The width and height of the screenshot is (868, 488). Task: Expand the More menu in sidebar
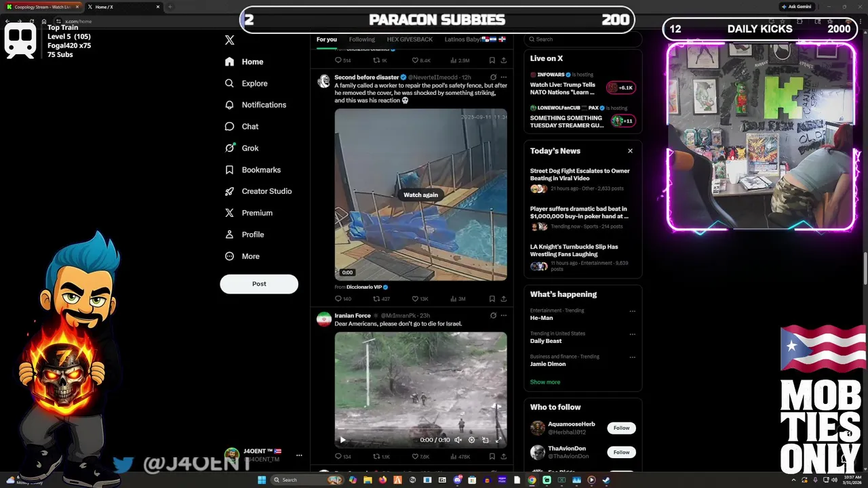(242, 256)
